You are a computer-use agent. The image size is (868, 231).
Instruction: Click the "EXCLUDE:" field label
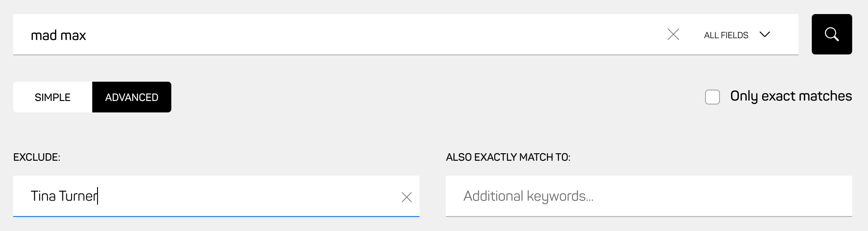pyautogui.click(x=36, y=157)
